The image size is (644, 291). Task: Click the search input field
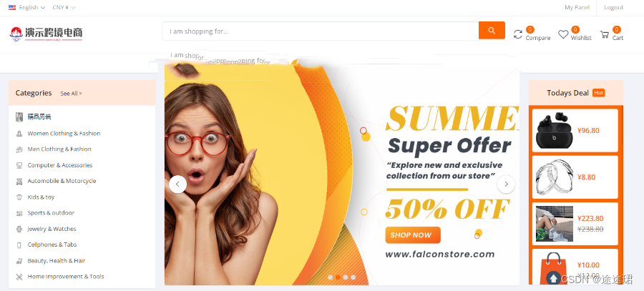click(321, 31)
